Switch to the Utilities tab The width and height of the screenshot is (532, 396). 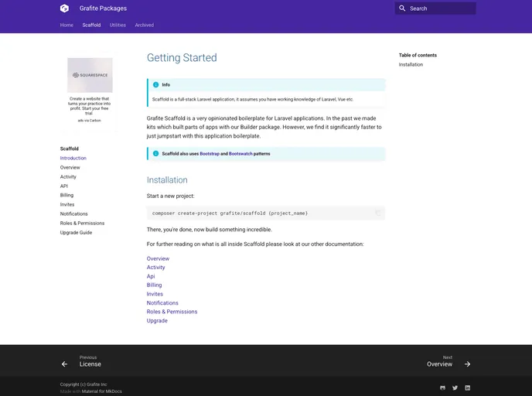coord(118,25)
